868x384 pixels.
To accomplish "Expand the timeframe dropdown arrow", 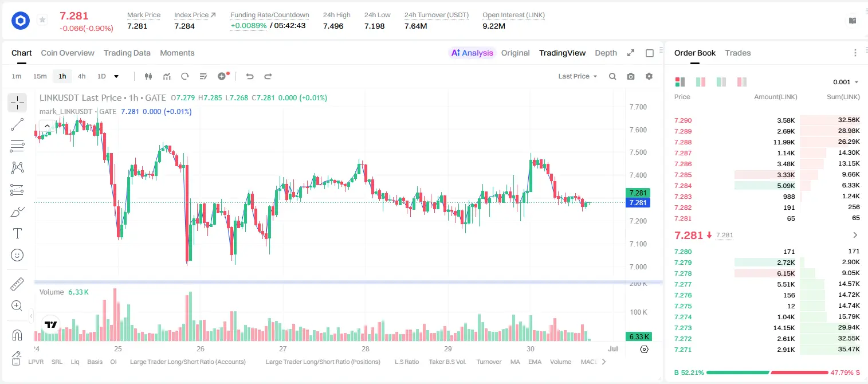I will coord(116,76).
